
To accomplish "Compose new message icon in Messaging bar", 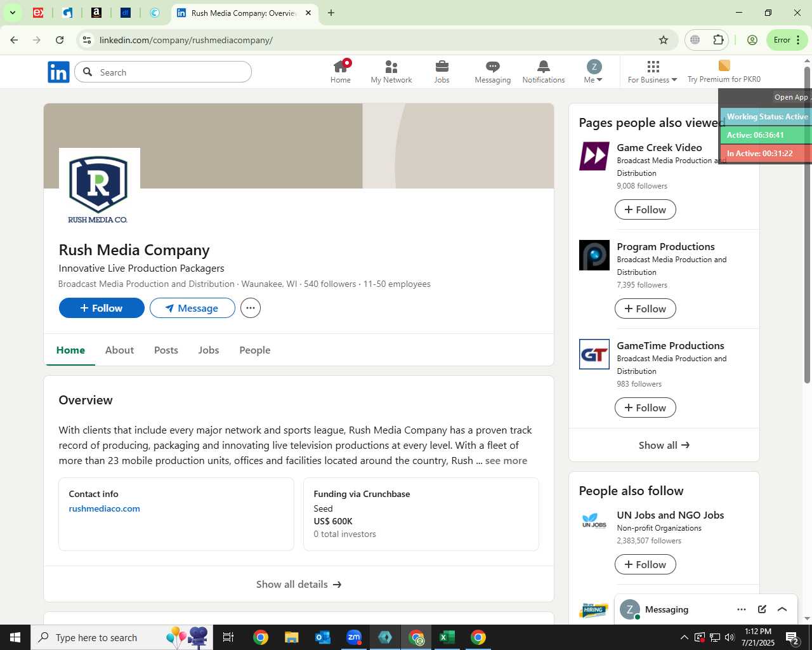I will (x=762, y=609).
